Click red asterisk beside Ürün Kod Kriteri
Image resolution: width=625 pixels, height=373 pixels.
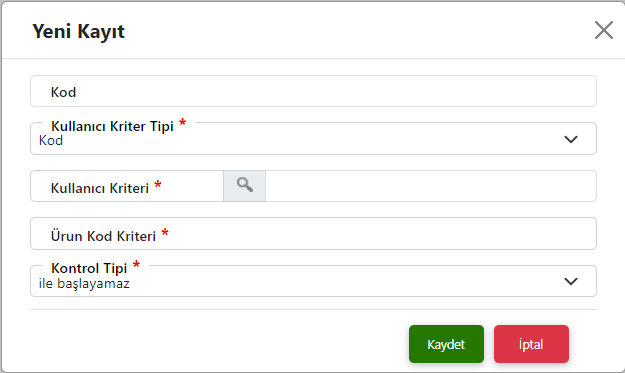click(x=165, y=232)
